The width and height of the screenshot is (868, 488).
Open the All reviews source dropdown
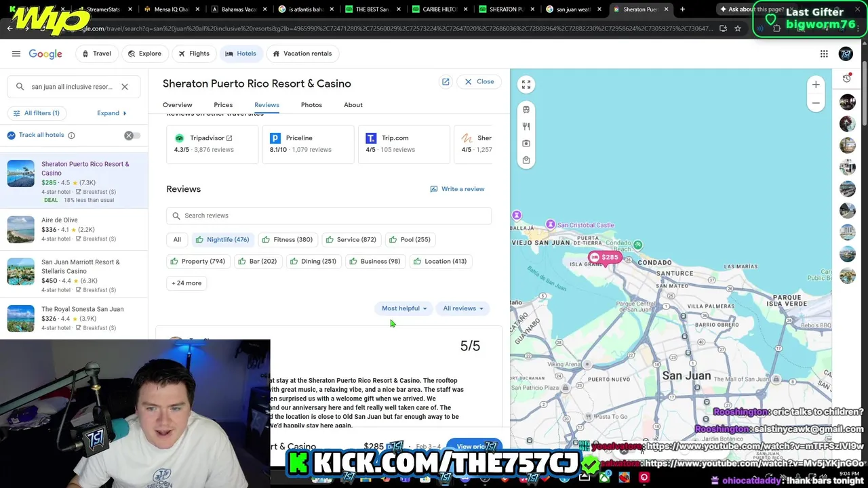point(463,308)
